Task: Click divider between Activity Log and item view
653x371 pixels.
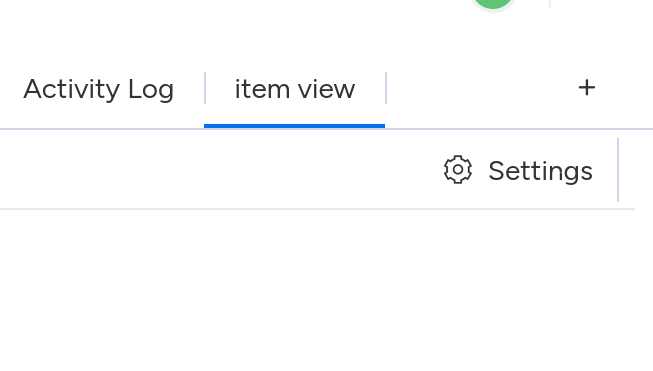Action: (205, 88)
